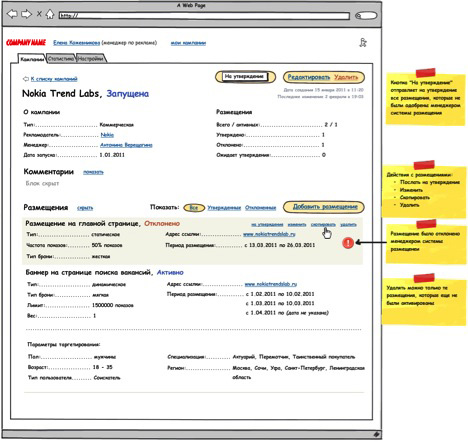Click 'Размещение на главной странице' heading
468x442 pixels.
(x=82, y=223)
